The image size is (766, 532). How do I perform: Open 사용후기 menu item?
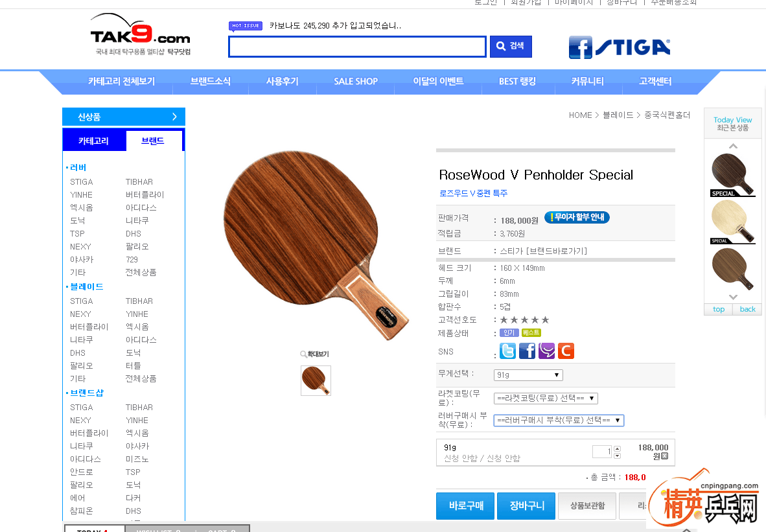[283, 81]
